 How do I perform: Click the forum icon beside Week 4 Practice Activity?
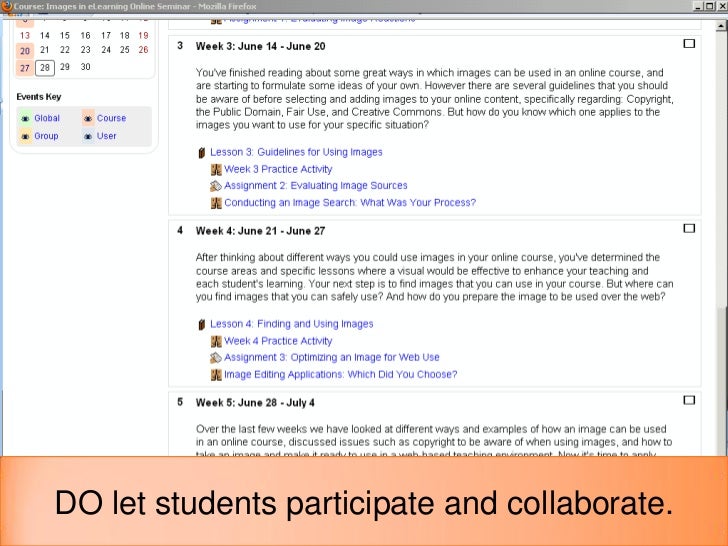click(x=216, y=341)
